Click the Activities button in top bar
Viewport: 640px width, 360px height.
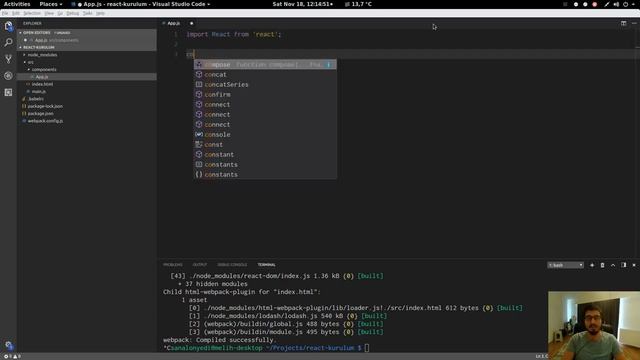click(17, 4)
